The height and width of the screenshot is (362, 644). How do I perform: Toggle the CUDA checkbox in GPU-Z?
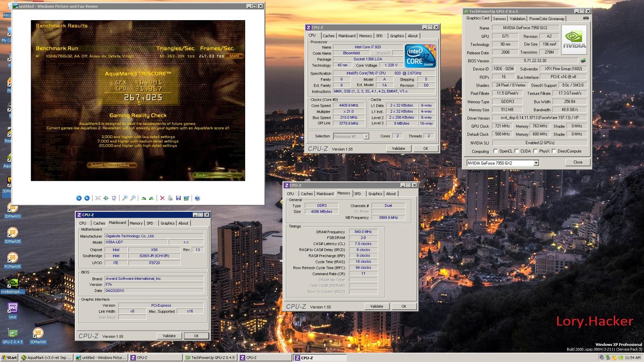(x=516, y=151)
